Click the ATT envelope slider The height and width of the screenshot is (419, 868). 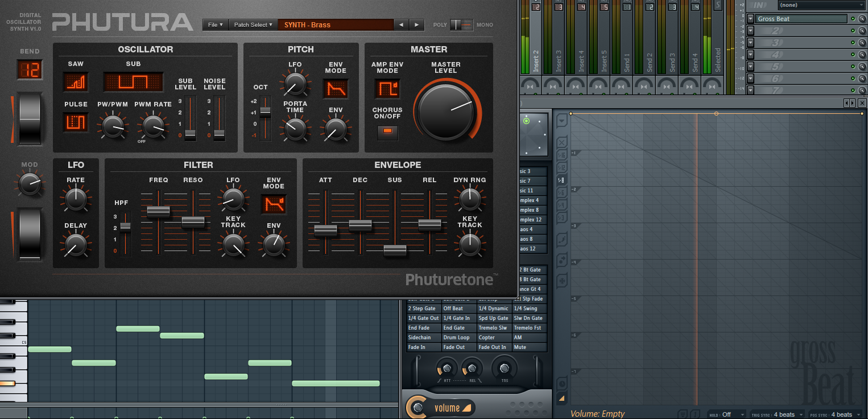click(x=325, y=230)
